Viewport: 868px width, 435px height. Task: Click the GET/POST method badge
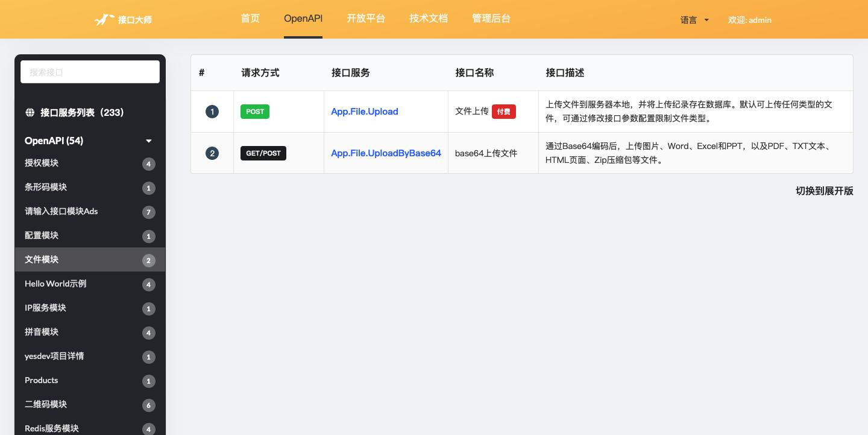coord(263,153)
